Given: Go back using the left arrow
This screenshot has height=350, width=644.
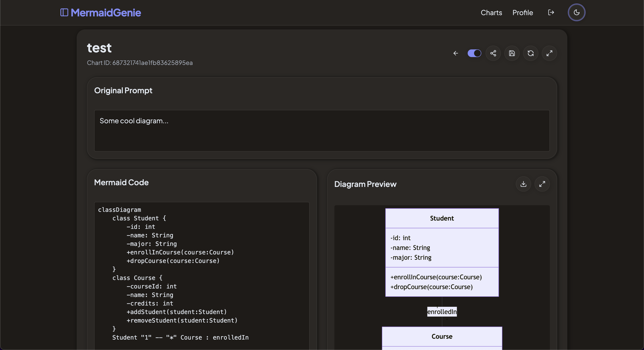Looking at the screenshot, I should 456,53.
